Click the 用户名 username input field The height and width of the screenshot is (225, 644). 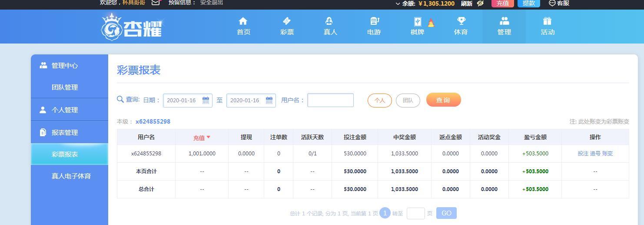click(x=330, y=100)
